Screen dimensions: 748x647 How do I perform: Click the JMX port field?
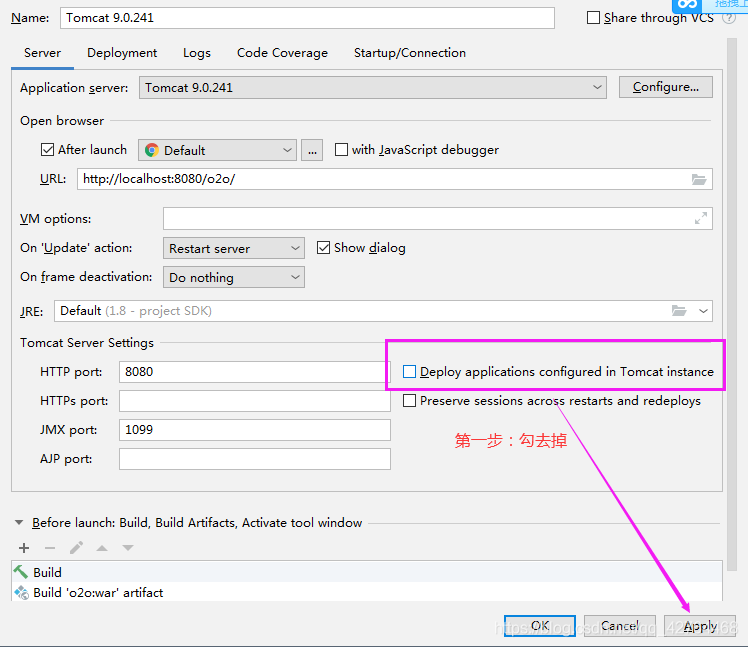(255, 430)
